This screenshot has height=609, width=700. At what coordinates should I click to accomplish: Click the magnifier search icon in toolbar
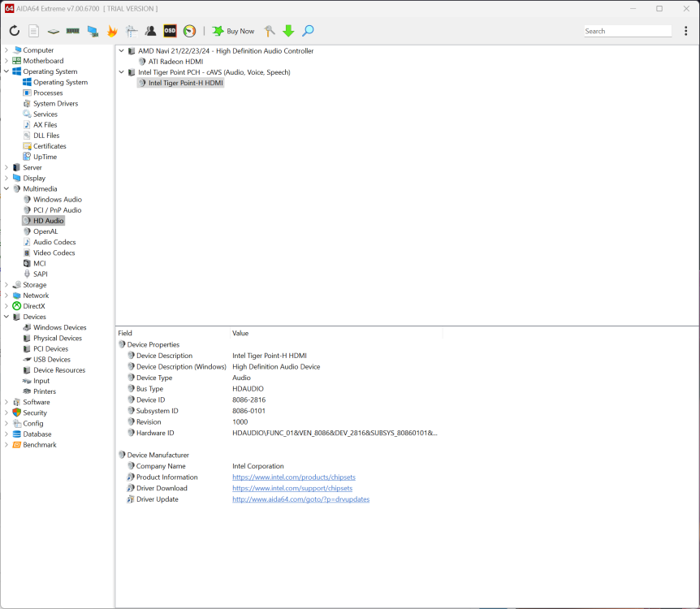coord(308,31)
